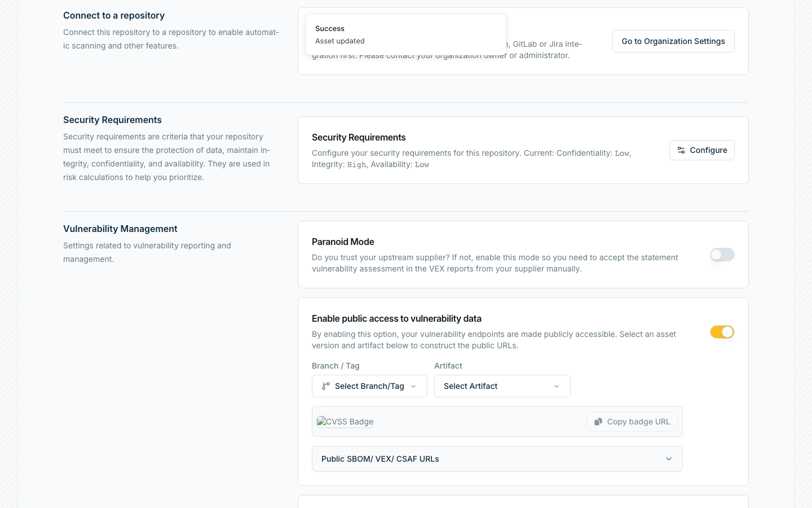Click the chevron on Public SBOM/ VEX/ CSAF URLs row
The height and width of the screenshot is (508, 812).
tap(669, 459)
